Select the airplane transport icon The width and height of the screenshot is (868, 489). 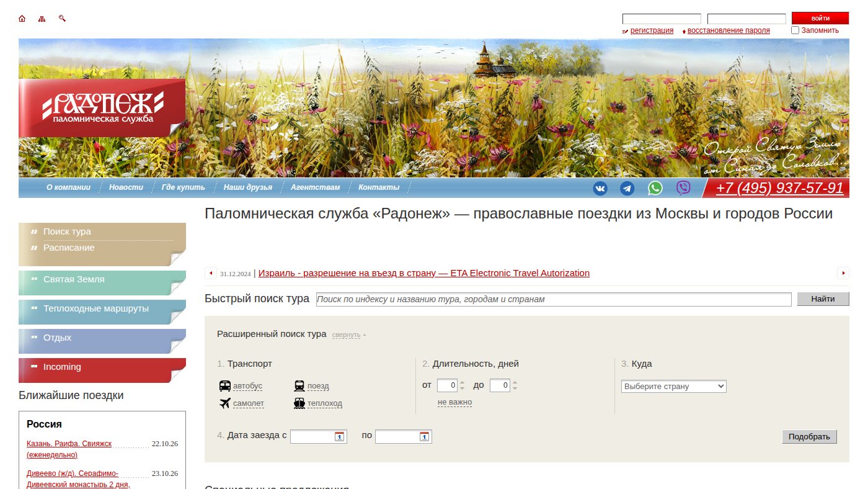click(x=225, y=403)
